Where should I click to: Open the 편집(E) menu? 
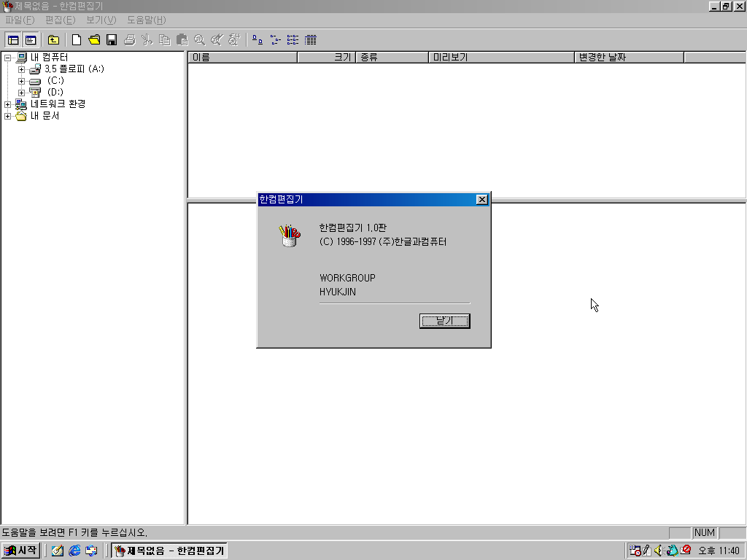coord(60,20)
